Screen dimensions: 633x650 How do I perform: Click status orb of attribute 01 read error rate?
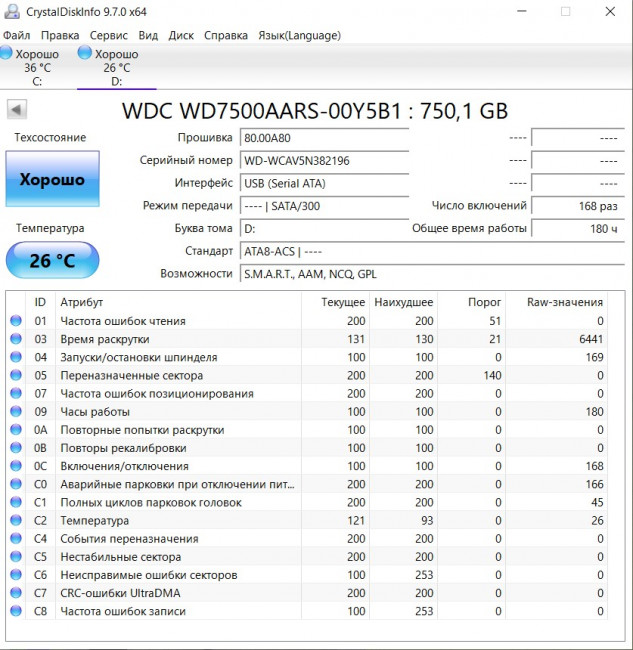pos(16,320)
